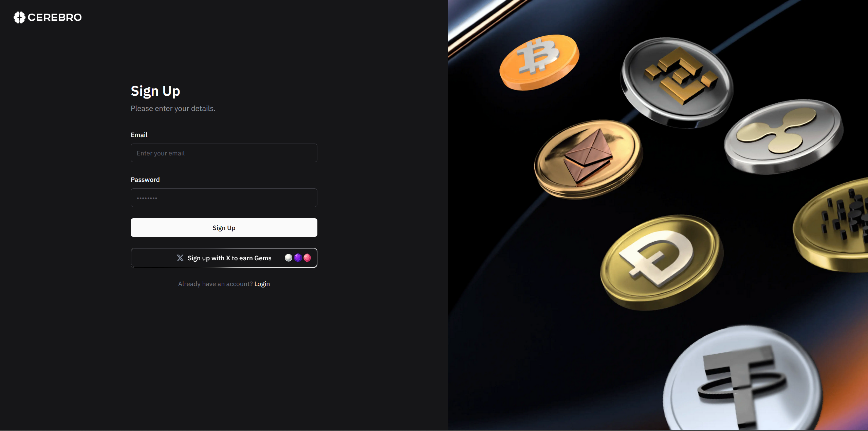Click the Email field label
Screen dimensions: 868x431
[x=139, y=135]
